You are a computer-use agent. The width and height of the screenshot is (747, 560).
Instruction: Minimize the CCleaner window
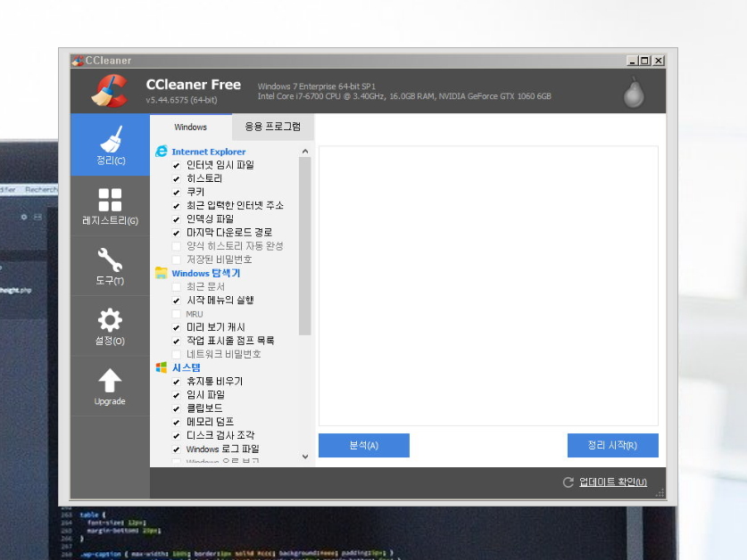pos(632,61)
